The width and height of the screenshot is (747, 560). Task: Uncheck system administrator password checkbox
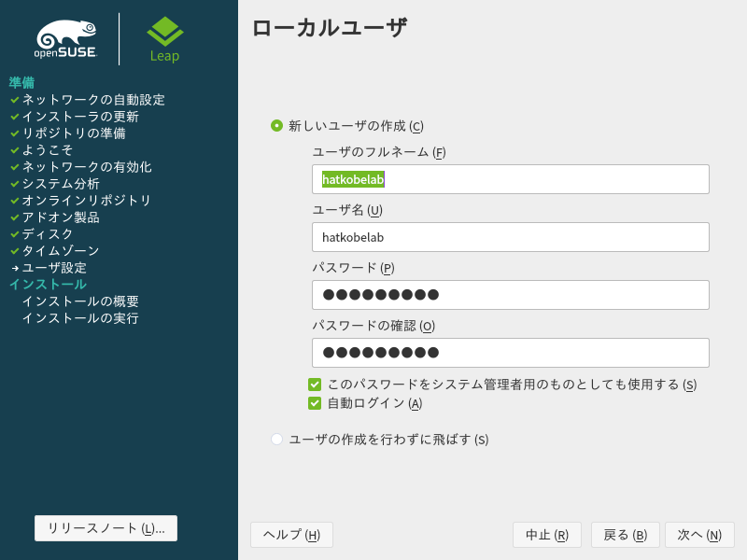coord(315,385)
